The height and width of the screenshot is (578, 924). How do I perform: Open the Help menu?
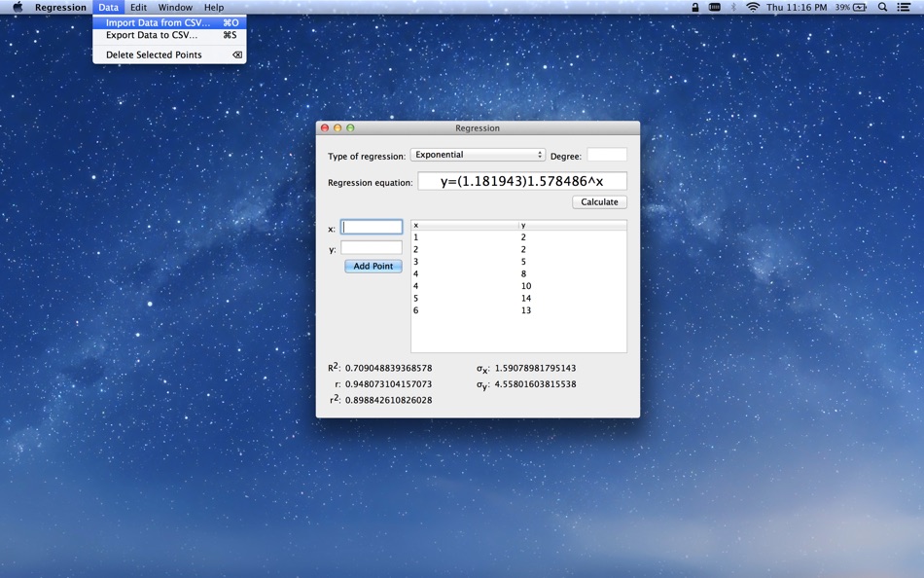(214, 7)
